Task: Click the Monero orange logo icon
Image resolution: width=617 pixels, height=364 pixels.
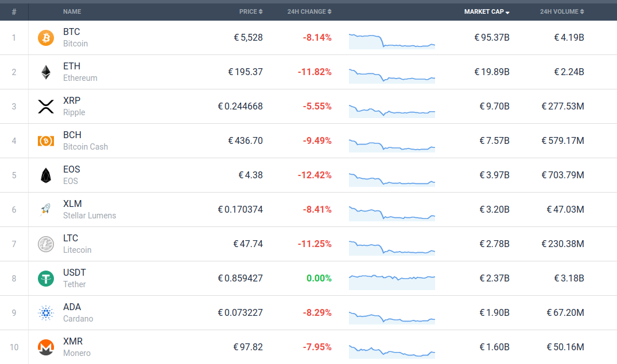Action: pyautogui.click(x=45, y=347)
